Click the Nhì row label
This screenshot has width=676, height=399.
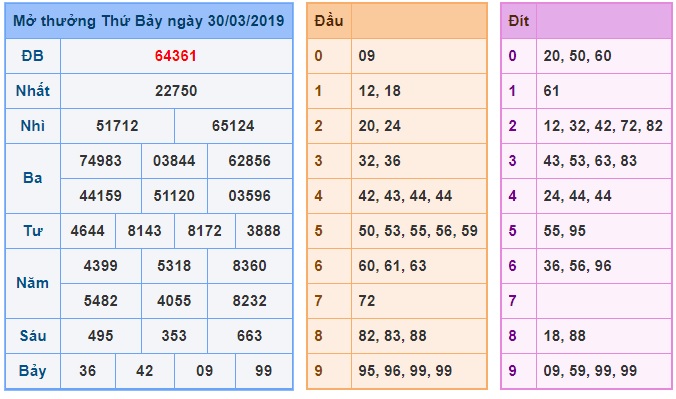click(x=33, y=126)
